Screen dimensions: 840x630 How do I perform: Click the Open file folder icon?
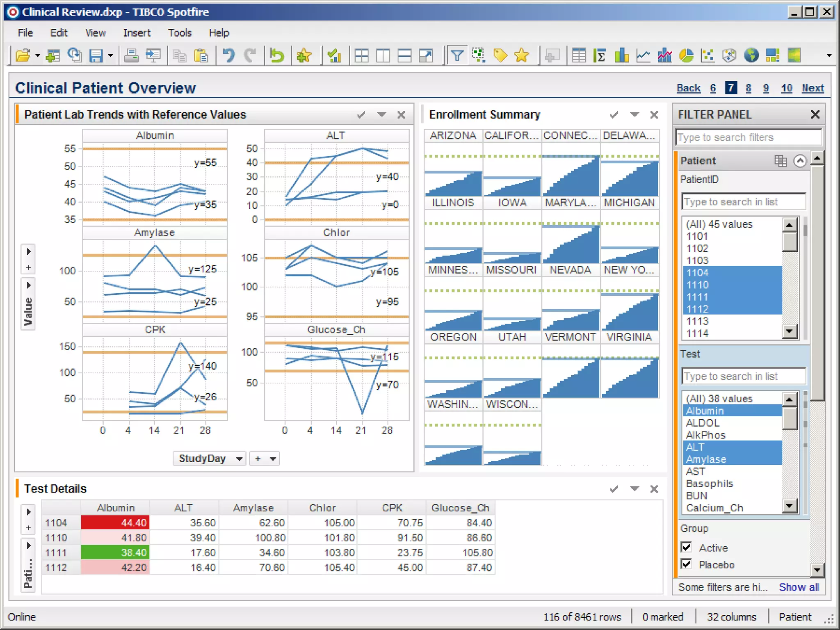(23, 55)
